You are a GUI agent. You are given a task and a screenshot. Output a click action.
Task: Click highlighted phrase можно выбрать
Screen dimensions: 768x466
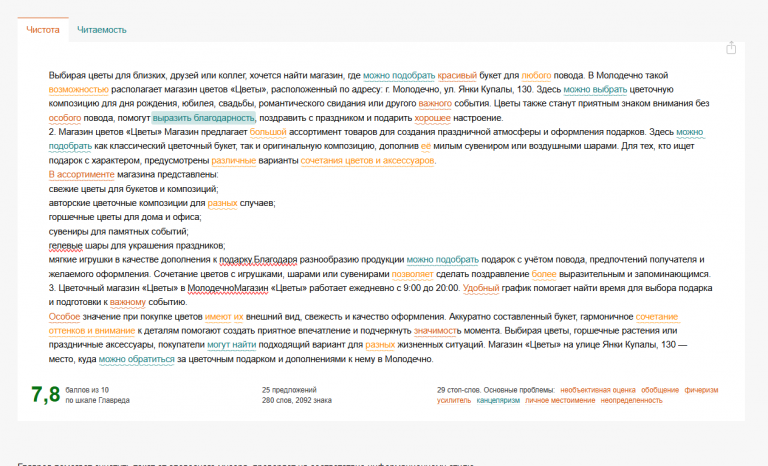(x=595, y=90)
